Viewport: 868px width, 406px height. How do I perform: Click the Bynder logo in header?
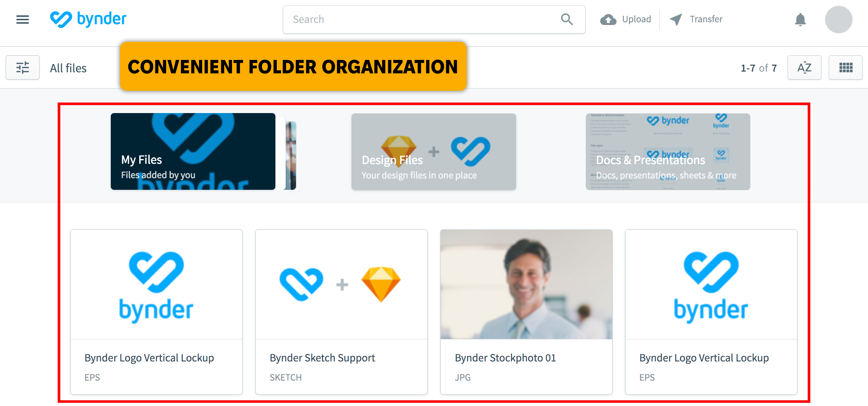(x=88, y=19)
